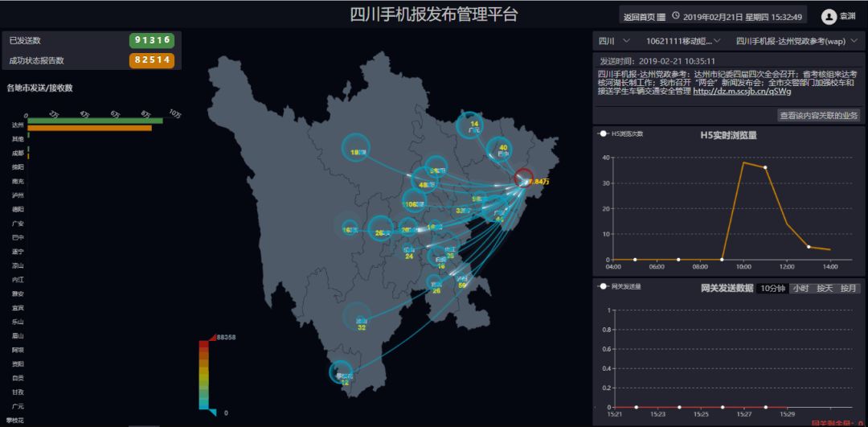This screenshot has width=868, height=427.
Task: Click the Bazhong map bubble showing 40
Action: (499, 149)
